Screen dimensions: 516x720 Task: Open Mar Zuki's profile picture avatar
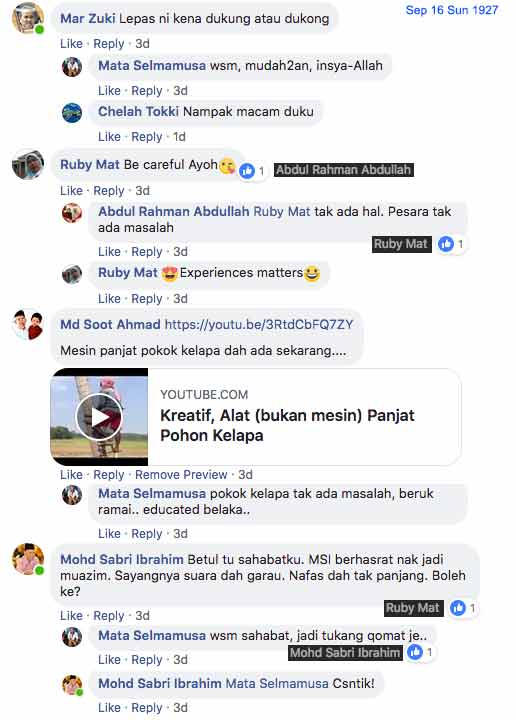(x=28, y=18)
